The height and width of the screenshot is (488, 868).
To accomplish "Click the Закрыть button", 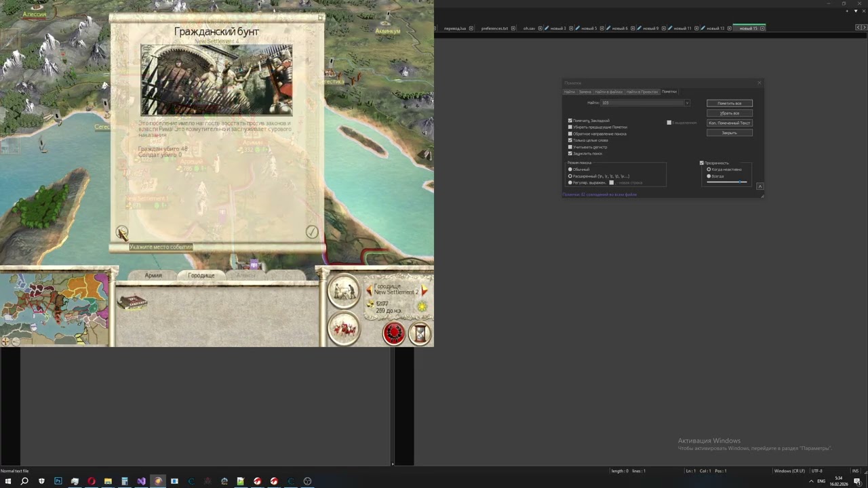I will (x=730, y=133).
